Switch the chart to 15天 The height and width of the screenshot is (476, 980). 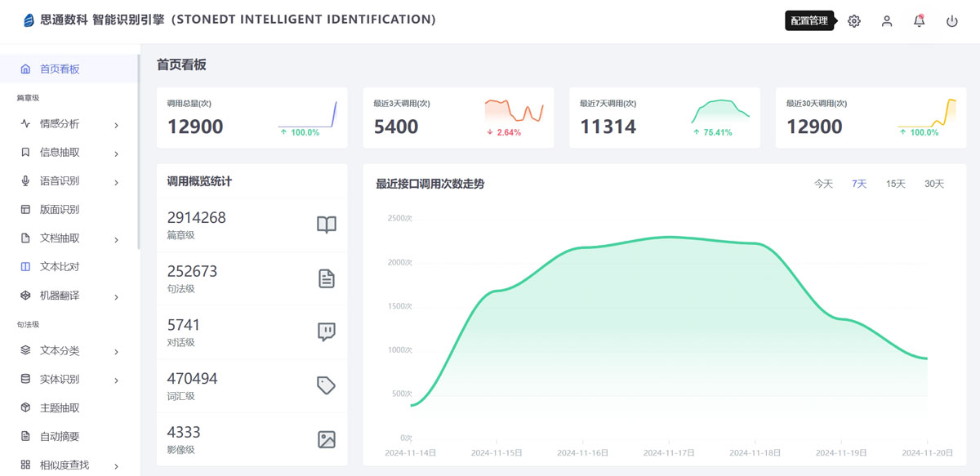tap(896, 184)
